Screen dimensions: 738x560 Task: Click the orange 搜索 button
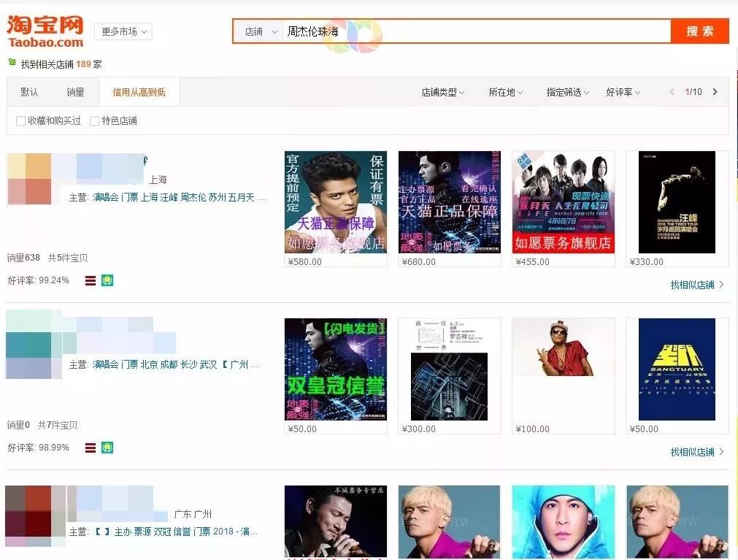click(x=700, y=31)
